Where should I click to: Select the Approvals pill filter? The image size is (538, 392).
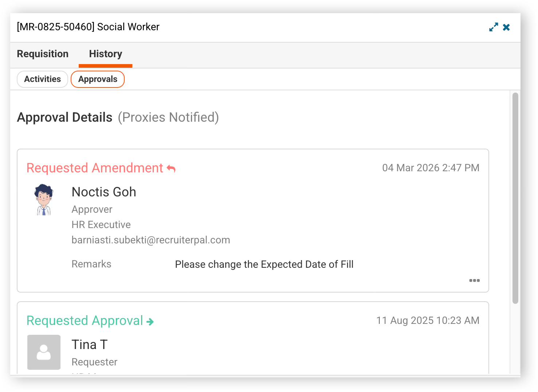98,79
